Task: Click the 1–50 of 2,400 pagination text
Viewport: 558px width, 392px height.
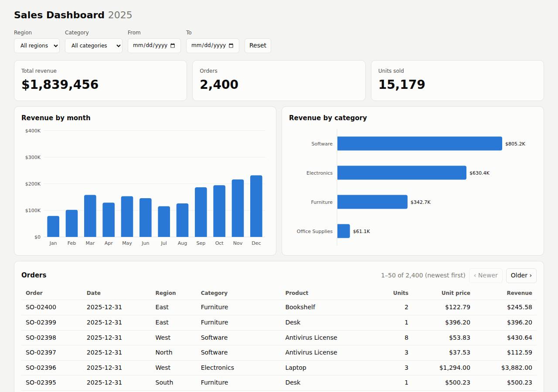Action: [423, 276]
